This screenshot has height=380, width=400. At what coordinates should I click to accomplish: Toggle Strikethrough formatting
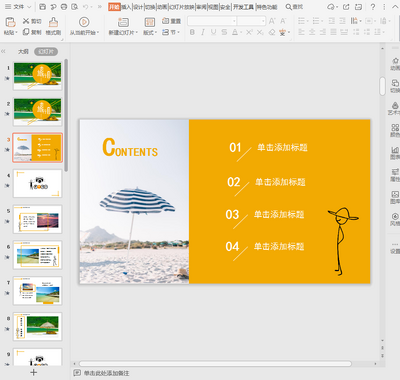[x=224, y=32]
